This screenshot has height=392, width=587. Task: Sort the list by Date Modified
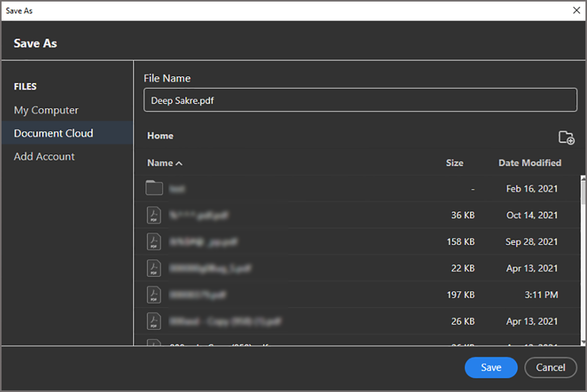(x=529, y=163)
